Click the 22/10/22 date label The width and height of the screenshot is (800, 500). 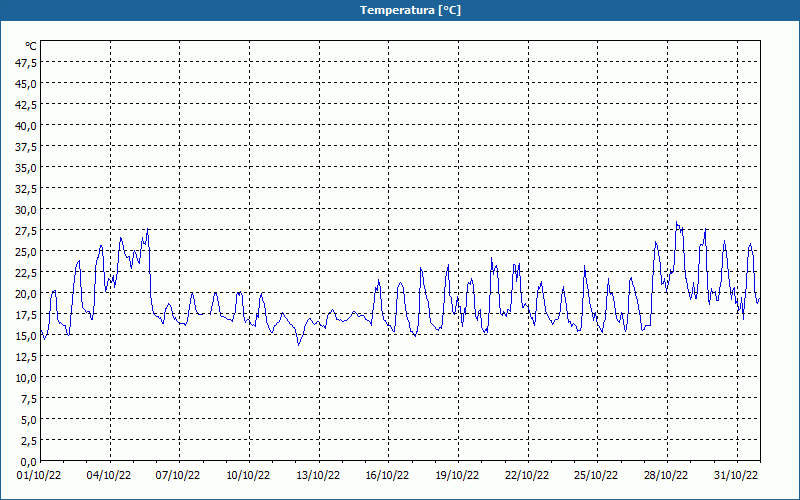coord(527,476)
